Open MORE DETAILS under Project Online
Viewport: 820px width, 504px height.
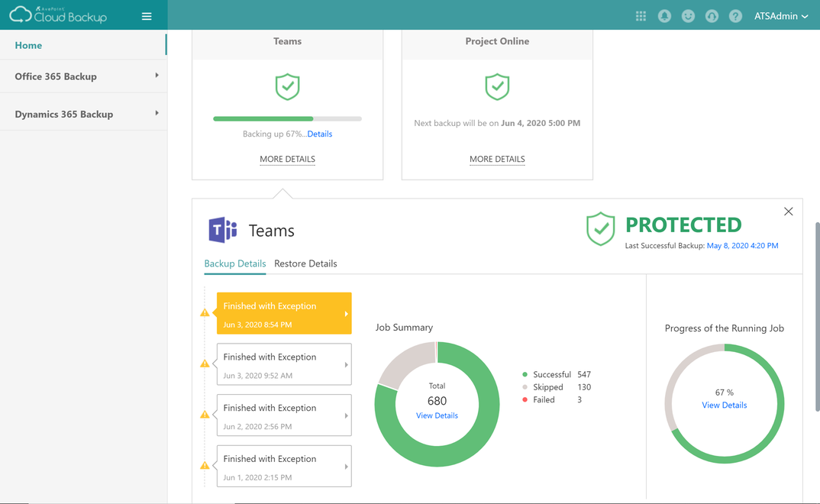[x=497, y=159]
